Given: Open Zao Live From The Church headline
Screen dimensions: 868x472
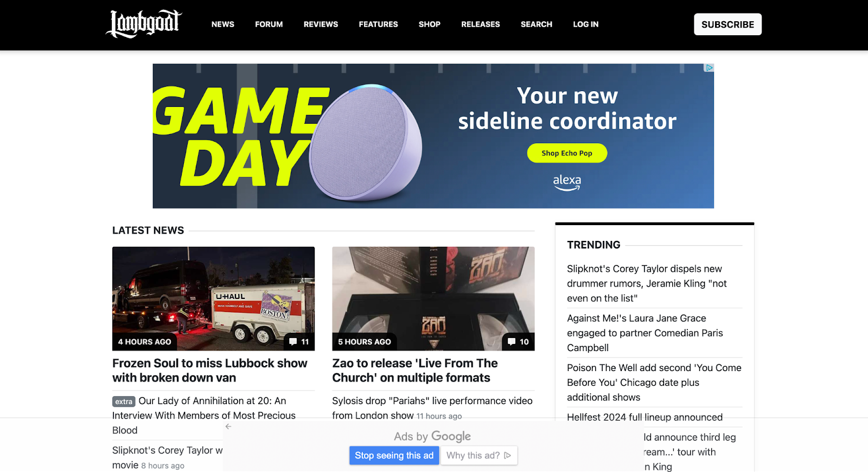Looking at the screenshot, I should pyautogui.click(x=415, y=371).
